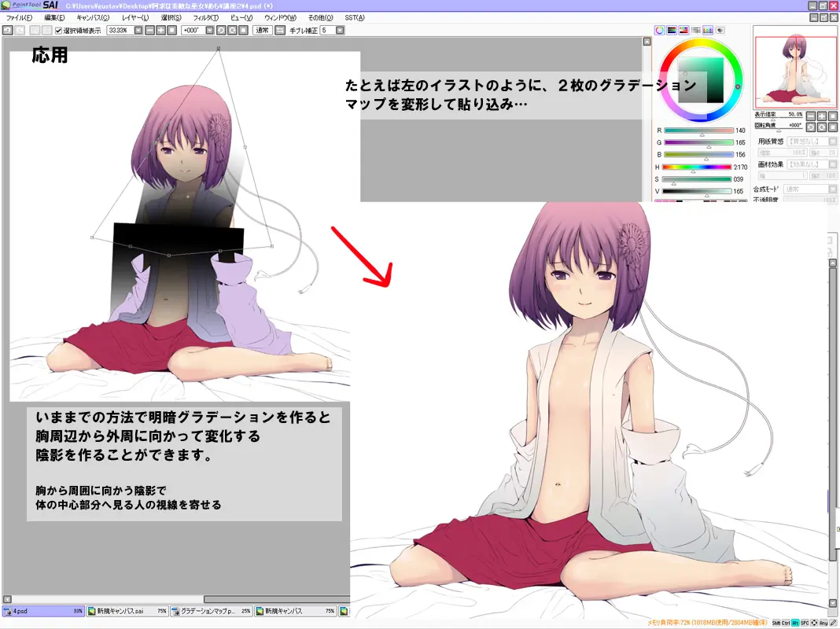Zoom in using the navigator plus button
The image size is (840, 629).
coord(822,116)
